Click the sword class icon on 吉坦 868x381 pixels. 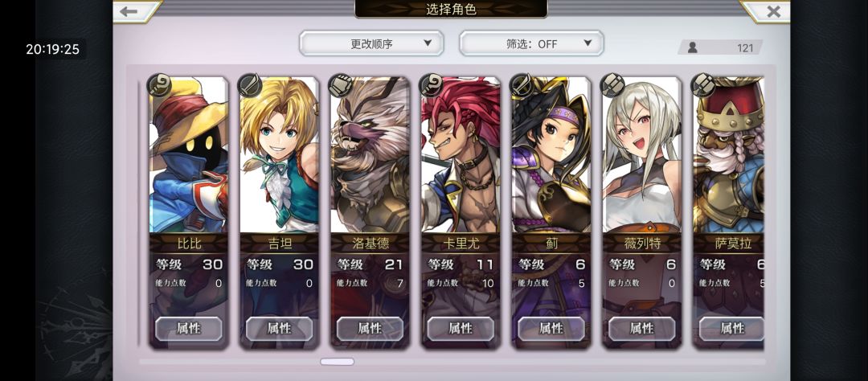[250, 85]
